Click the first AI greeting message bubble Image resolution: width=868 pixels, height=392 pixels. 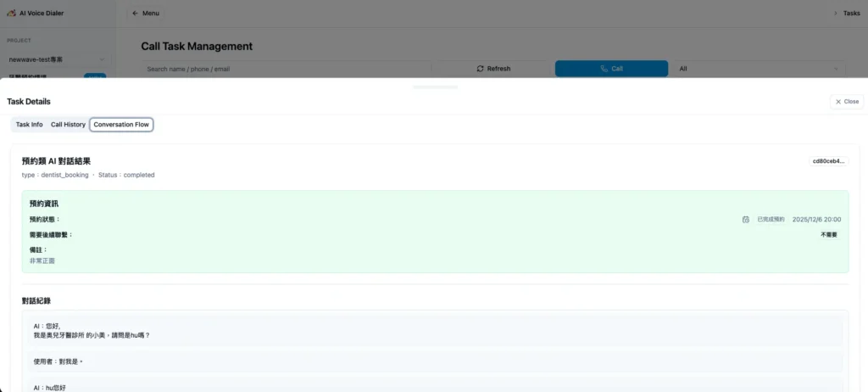[433, 330]
